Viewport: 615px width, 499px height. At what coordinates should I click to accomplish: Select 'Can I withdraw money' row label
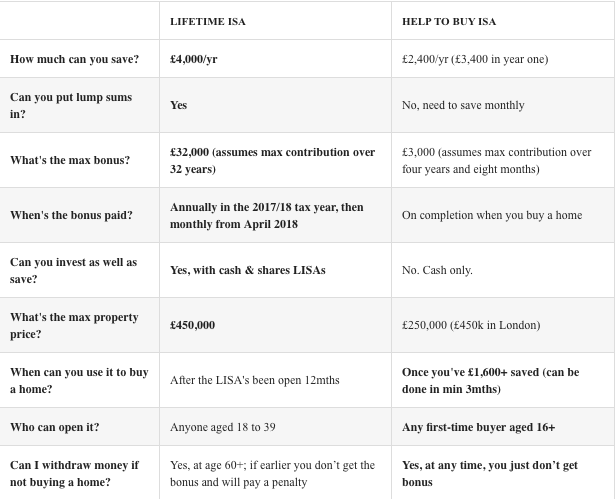pyautogui.click(x=74, y=473)
